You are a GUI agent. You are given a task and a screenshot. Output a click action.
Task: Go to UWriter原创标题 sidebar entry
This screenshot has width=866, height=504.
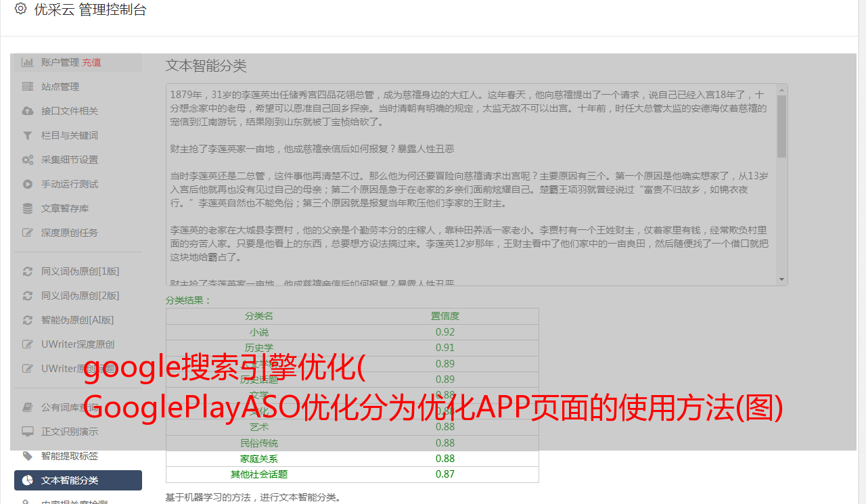(x=78, y=369)
